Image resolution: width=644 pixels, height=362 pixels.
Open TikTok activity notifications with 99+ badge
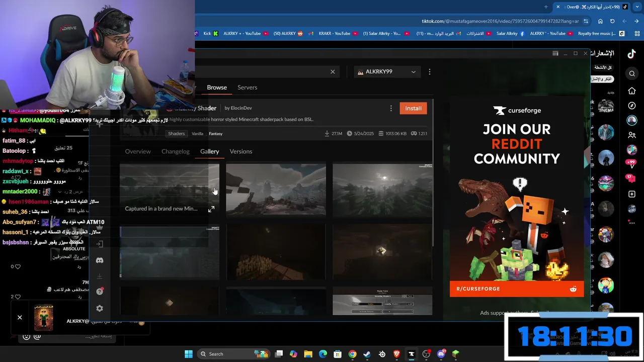click(631, 163)
